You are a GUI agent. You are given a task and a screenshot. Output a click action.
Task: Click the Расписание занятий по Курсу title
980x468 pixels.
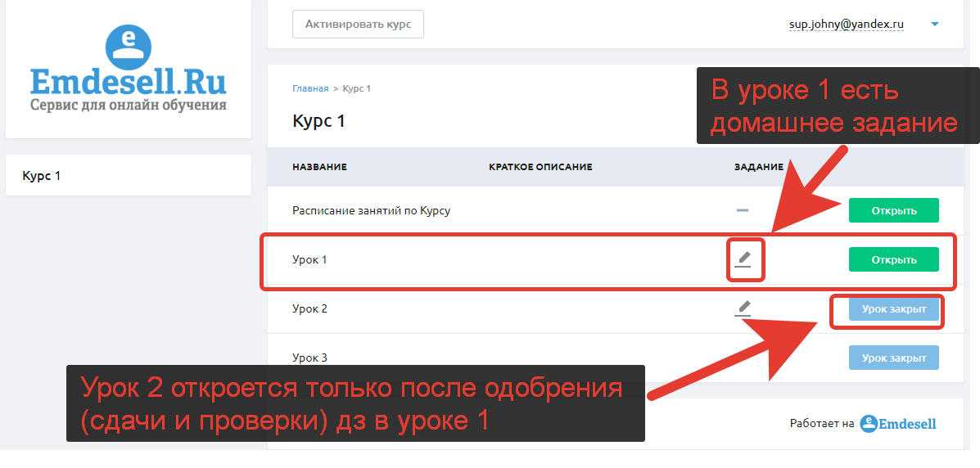371,210
